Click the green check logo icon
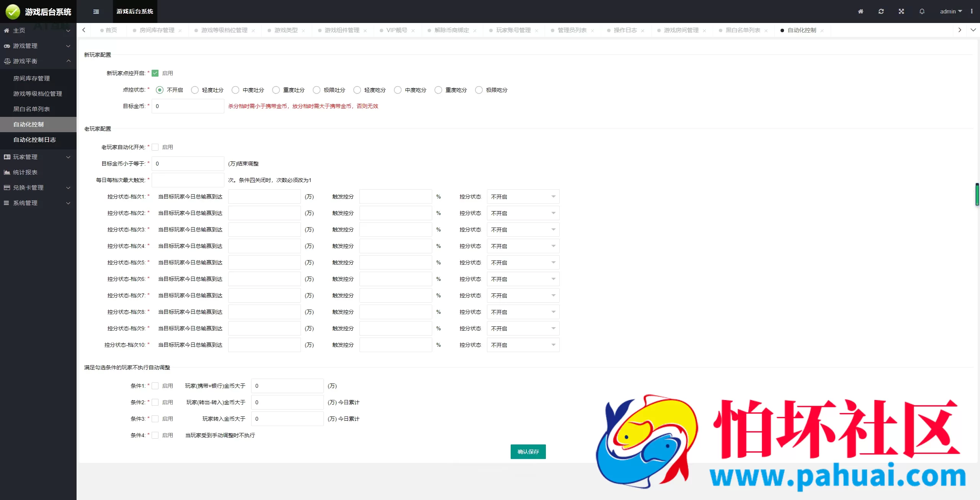Viewport: 980px width, 500px height. [x=13, y=11]
